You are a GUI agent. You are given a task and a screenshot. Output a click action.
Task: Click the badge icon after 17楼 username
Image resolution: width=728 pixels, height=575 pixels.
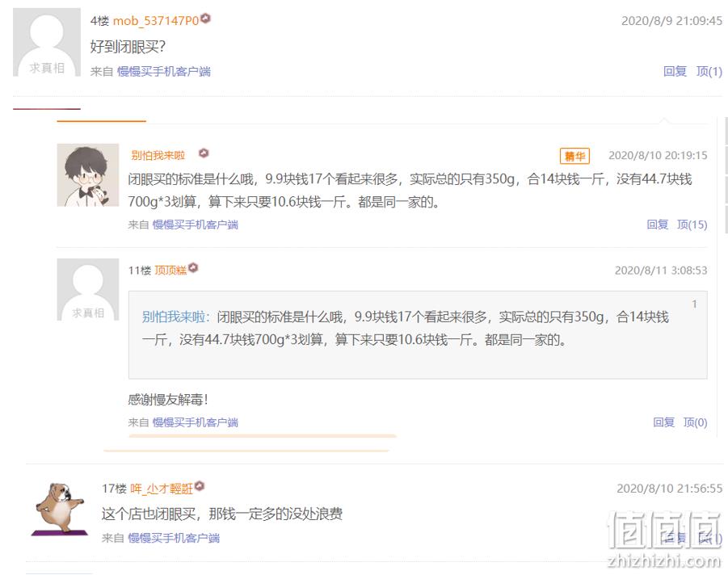click(x=200, y=486)
